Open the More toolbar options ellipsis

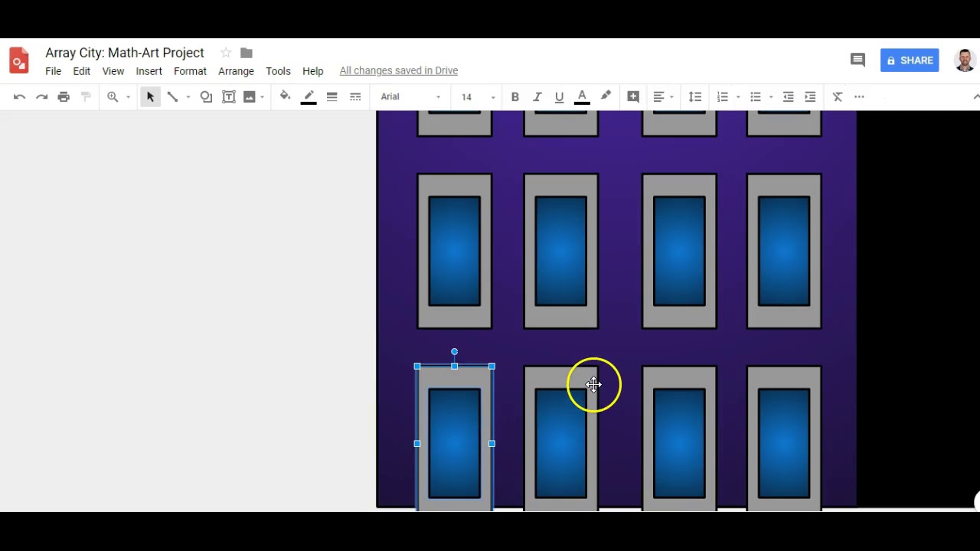pyautogui.click(x=859, y=97)
